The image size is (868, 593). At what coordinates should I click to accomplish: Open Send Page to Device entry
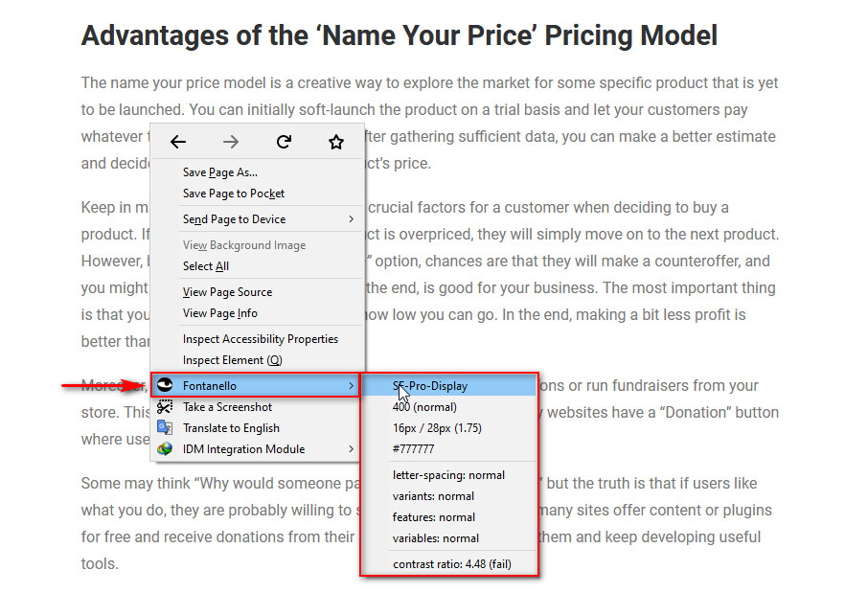pyautogui.click(x=257, y=219)
